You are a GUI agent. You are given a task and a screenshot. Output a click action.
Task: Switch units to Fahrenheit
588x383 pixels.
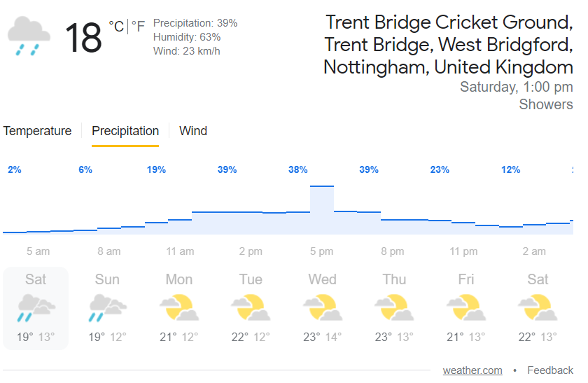point(139,27)
